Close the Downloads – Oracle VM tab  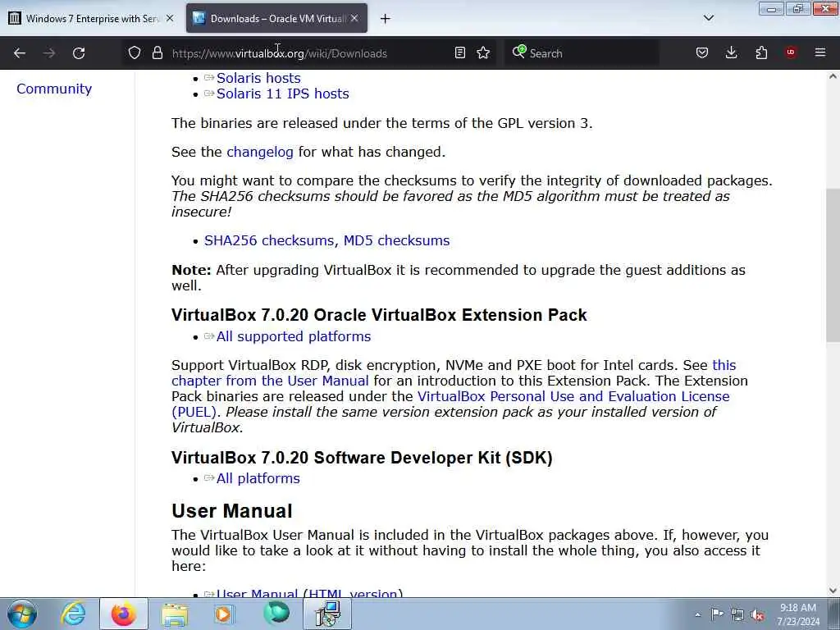[354, 18]
